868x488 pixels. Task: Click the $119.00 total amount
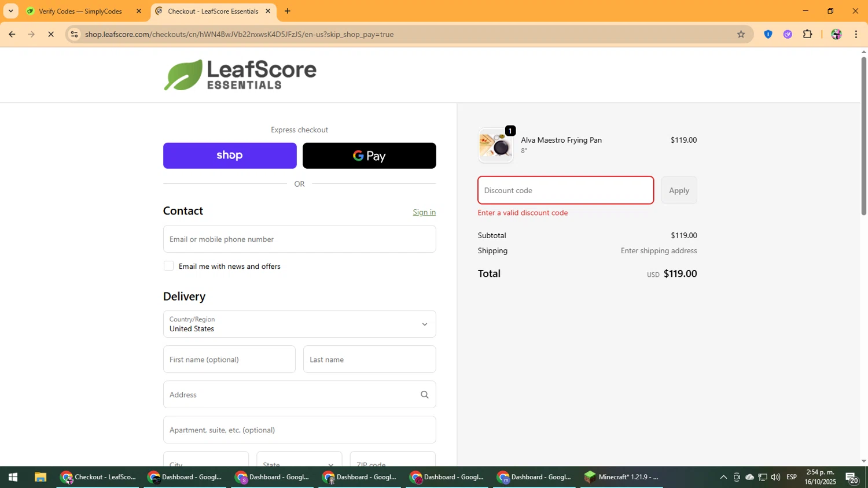[x=680, y=274]
